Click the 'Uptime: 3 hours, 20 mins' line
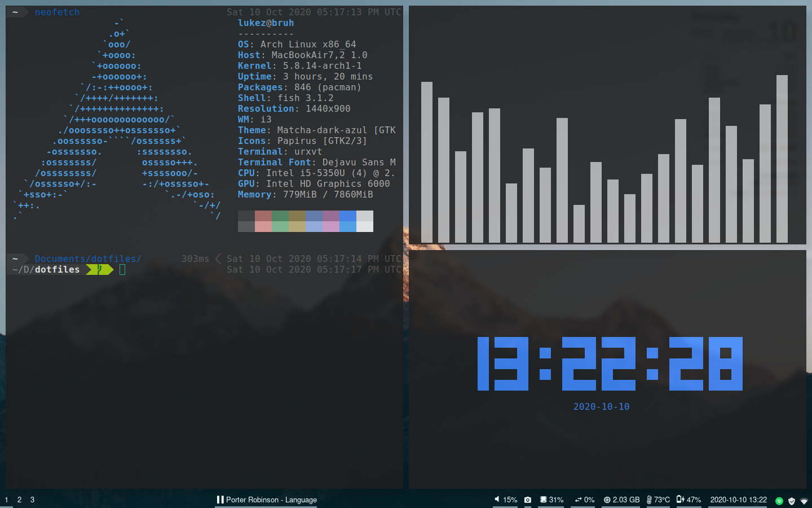This screenshot has height=508, width=812. (x=306, y=76)
